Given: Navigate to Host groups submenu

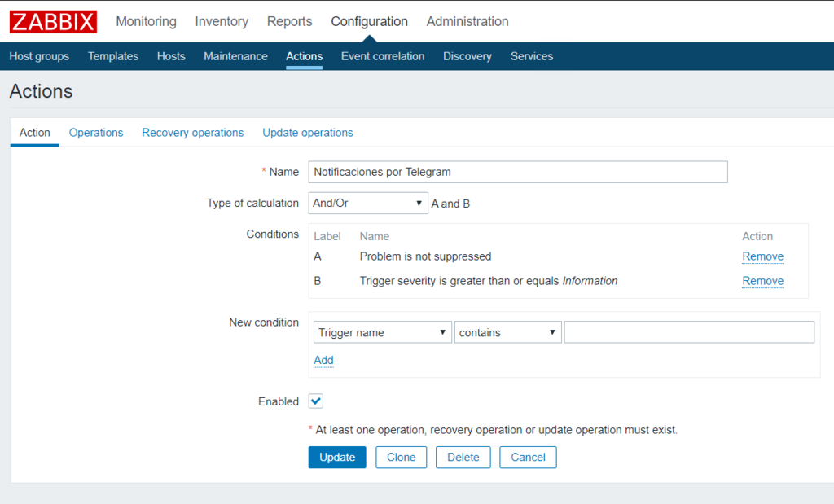Looking at the screenshot, I should pos(39,56).
